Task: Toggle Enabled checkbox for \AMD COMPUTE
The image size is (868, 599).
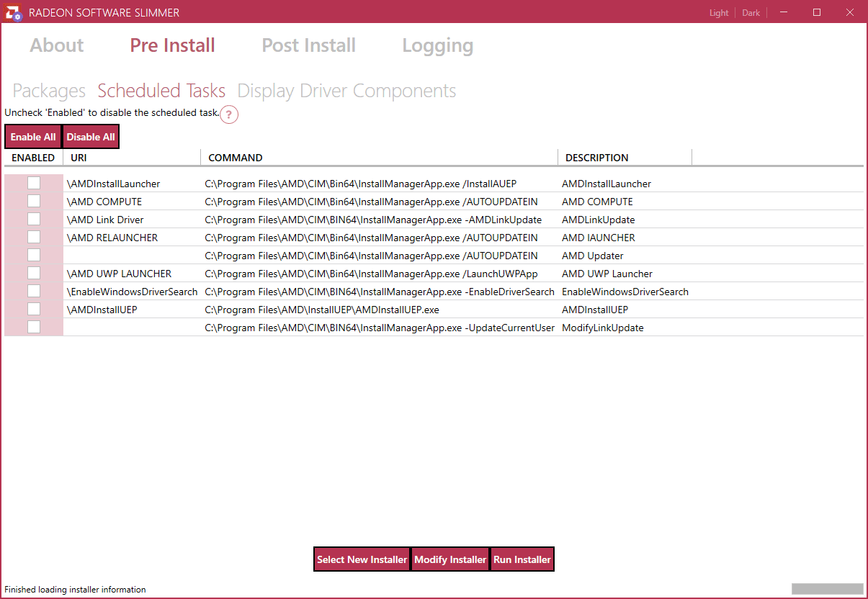Action: (34, 201)
